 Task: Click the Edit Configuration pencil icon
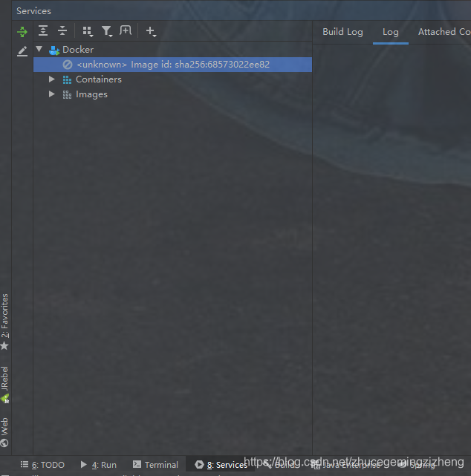click(x=22, y=51)
